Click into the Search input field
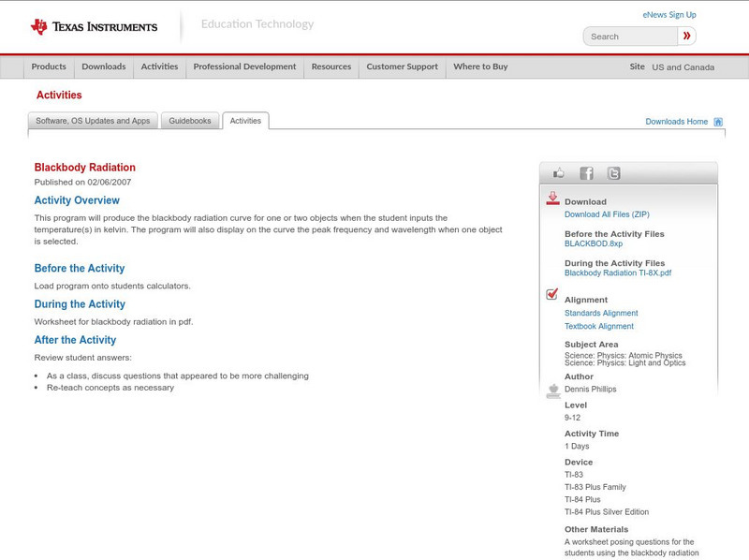 coord(631,37)
